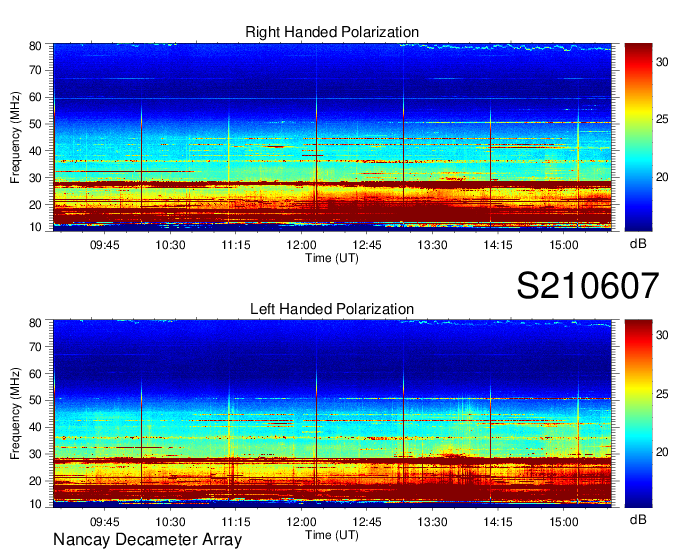Click the 09:45 tick under the Left Handed plot
Screen dimensions: 680x552
coord(105,522)
